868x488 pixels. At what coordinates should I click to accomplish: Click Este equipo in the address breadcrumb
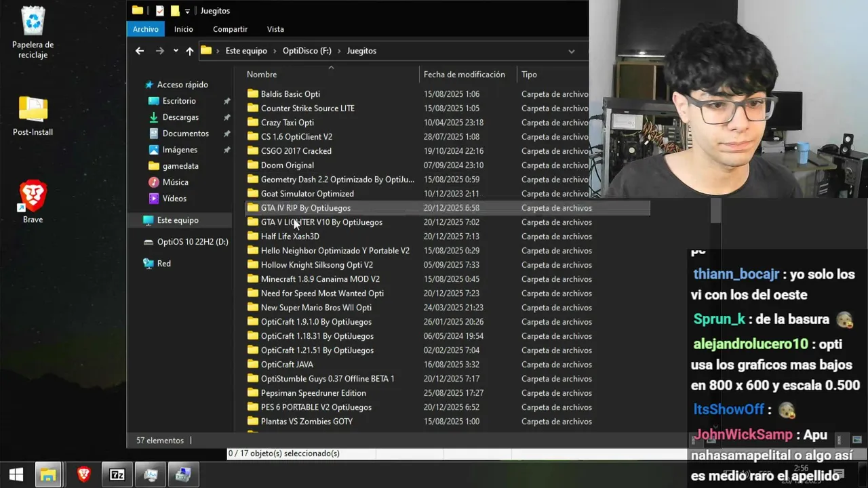tap(246, 51)
